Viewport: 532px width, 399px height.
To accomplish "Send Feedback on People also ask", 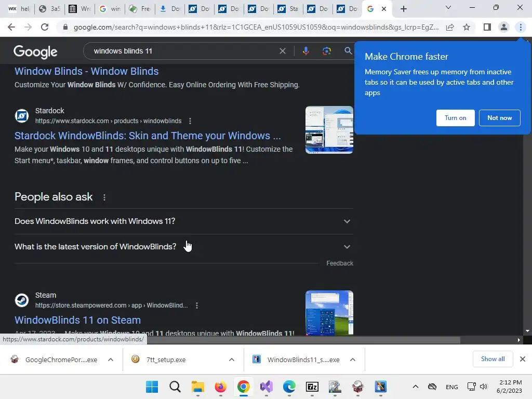I will [x=340, y=263].
